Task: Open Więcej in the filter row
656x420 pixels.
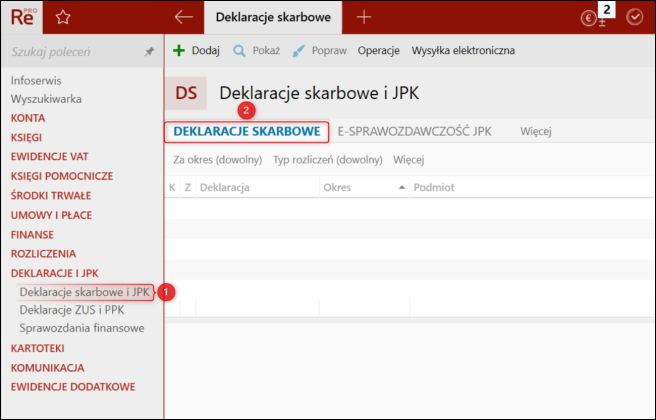Action: click(409, 160)
